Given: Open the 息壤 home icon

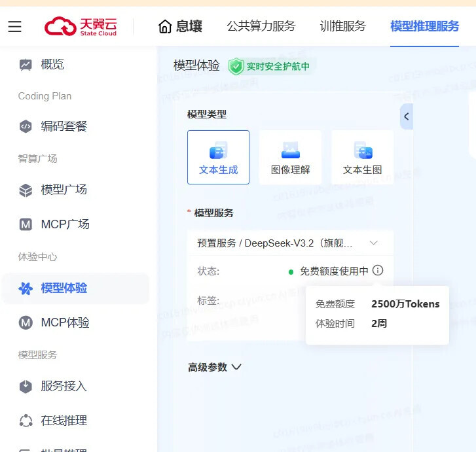Looking at the screenshot, I should click(166, 27).
